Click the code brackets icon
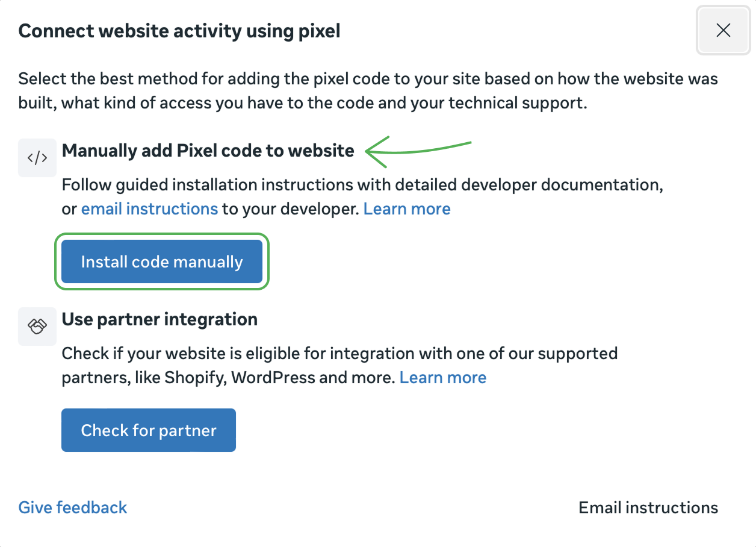 (37, 158)
